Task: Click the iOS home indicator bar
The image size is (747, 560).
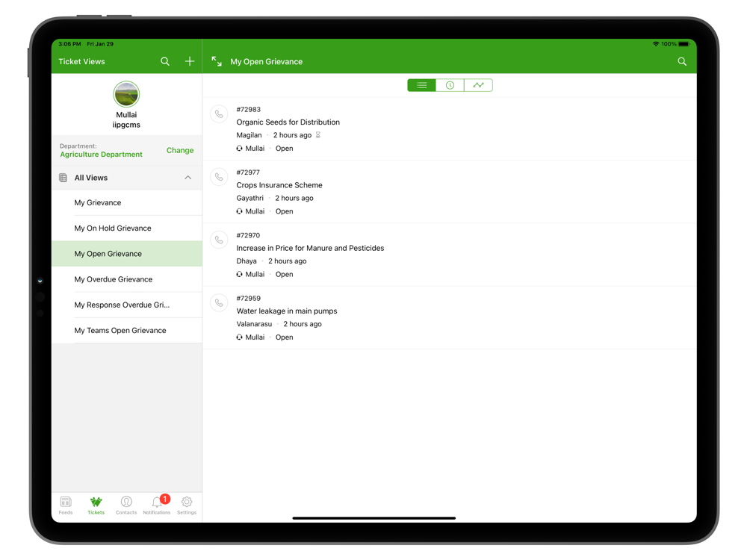Action: click(x=374, y=518)
